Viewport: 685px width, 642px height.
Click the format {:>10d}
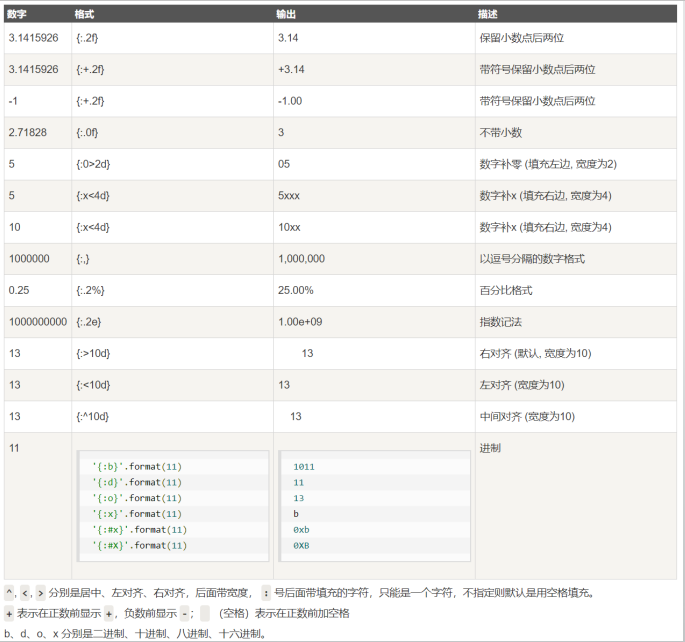pyautogui.click(x=93, y=353)
